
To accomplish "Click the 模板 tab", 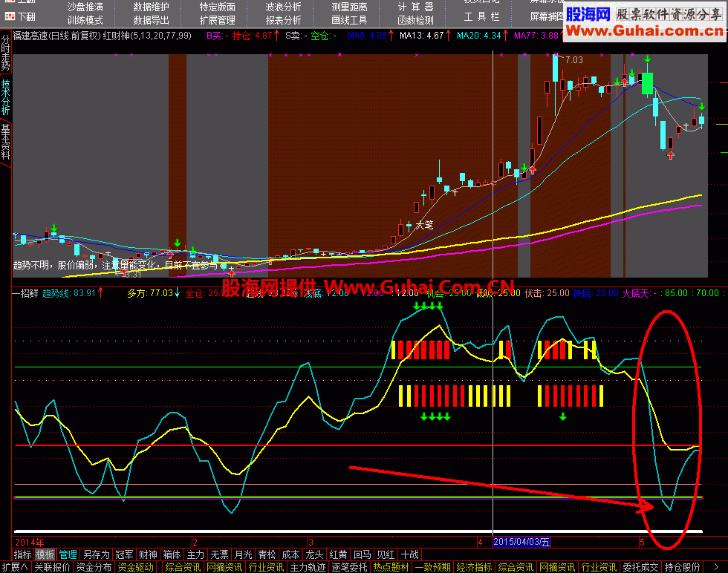I will pos(45,554).
